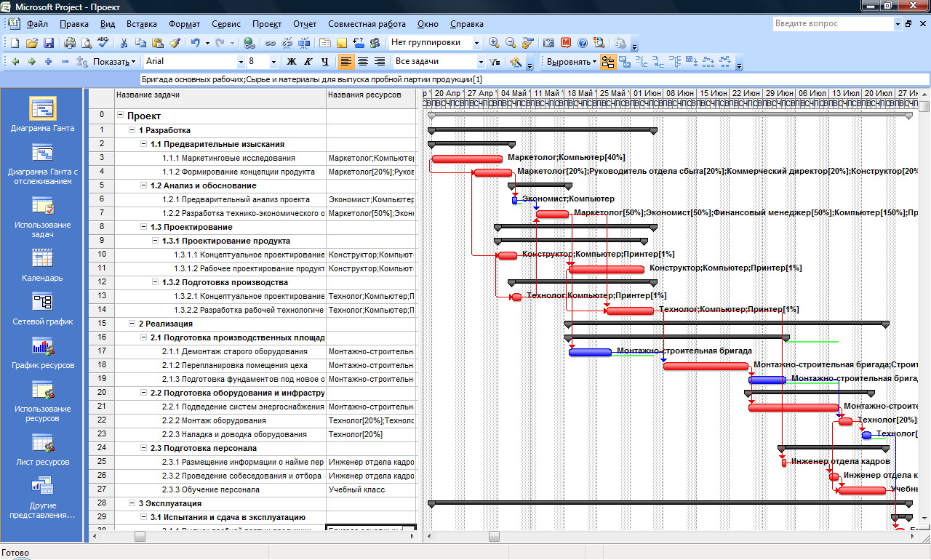Collapse 1.1 Предварительные изыскания group
This screenshot has height=560, width=931.
point(143,144)
